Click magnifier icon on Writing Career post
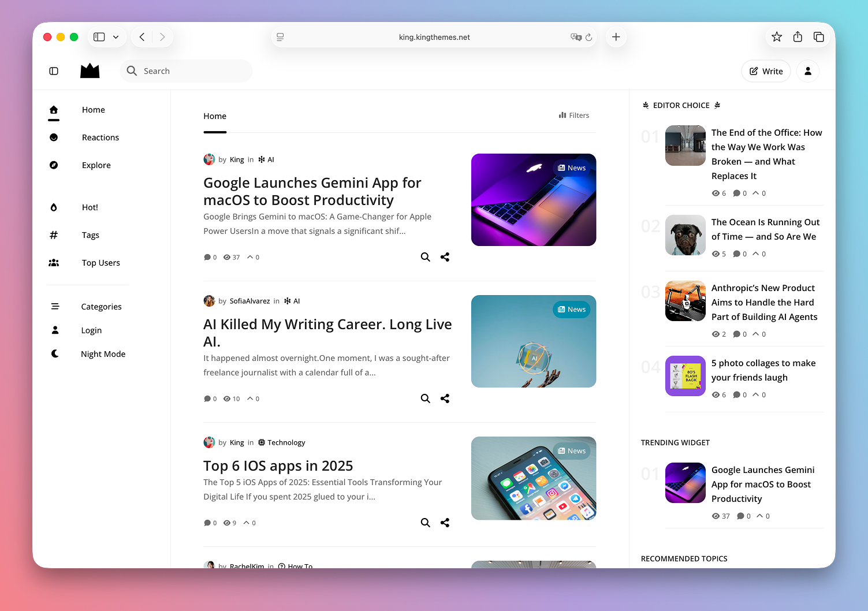This screenshot has height=611, width=868. point(426,398)
